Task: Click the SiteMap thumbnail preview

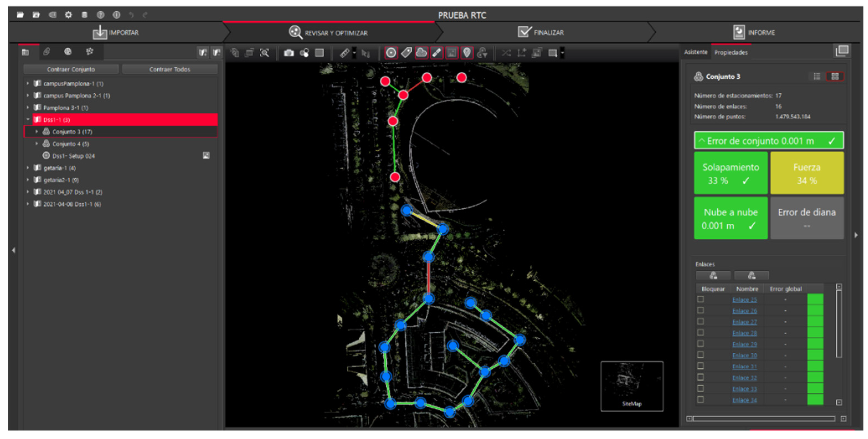Action: click(x=632, y=386)
